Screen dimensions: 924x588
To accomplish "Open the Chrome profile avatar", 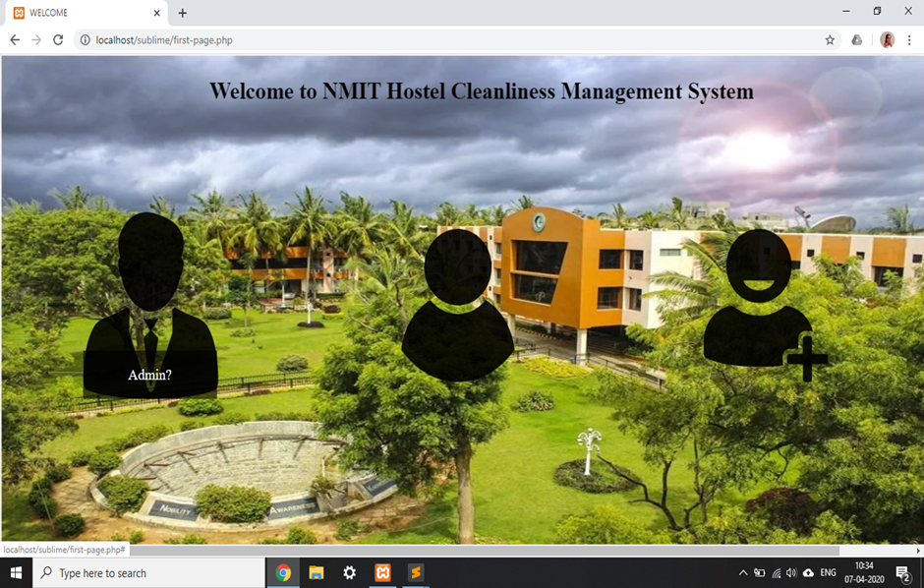I will (888, 40).
